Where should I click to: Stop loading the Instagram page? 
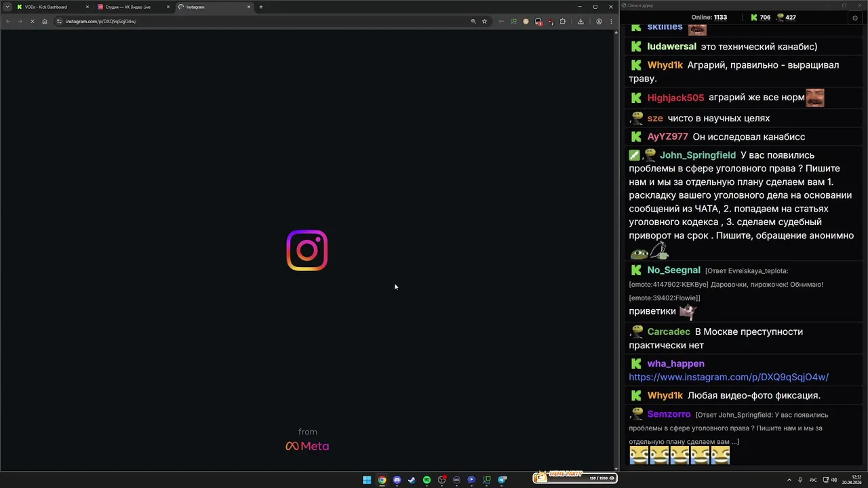pyautogui.click(x=33, y=21)
